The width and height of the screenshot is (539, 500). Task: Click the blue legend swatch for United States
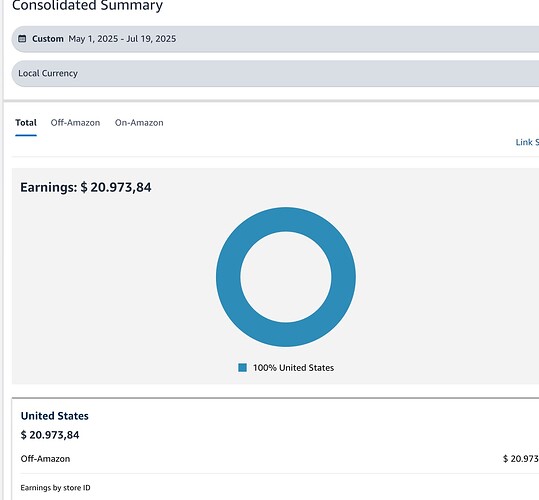[242, 368]
